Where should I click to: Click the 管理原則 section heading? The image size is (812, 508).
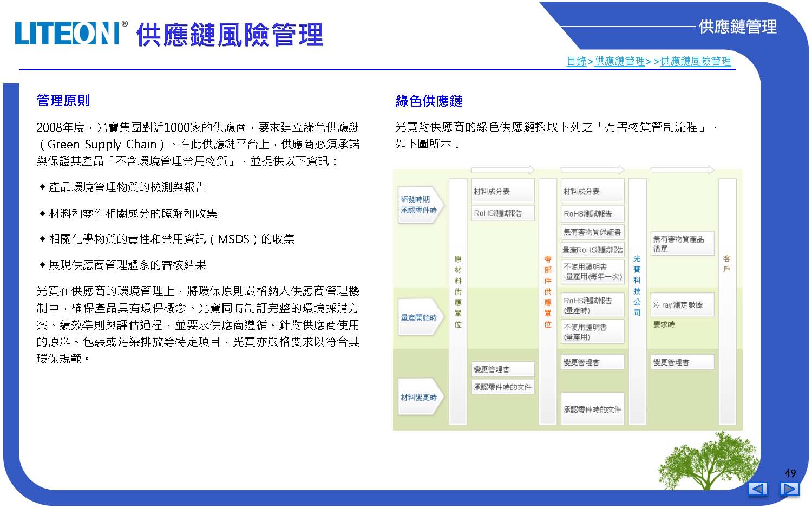pyautogui.click(x=63, y=101)
